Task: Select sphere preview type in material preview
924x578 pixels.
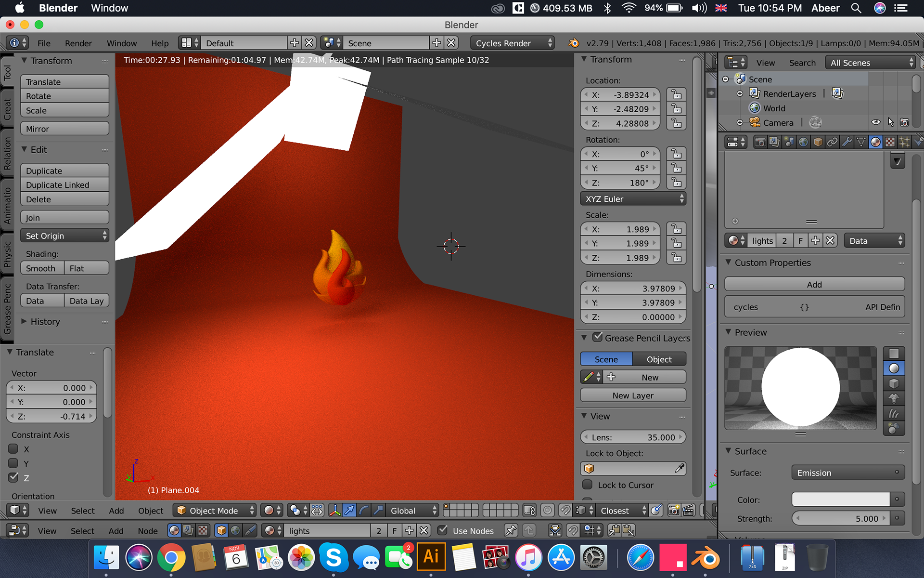Action: [894, 368]
